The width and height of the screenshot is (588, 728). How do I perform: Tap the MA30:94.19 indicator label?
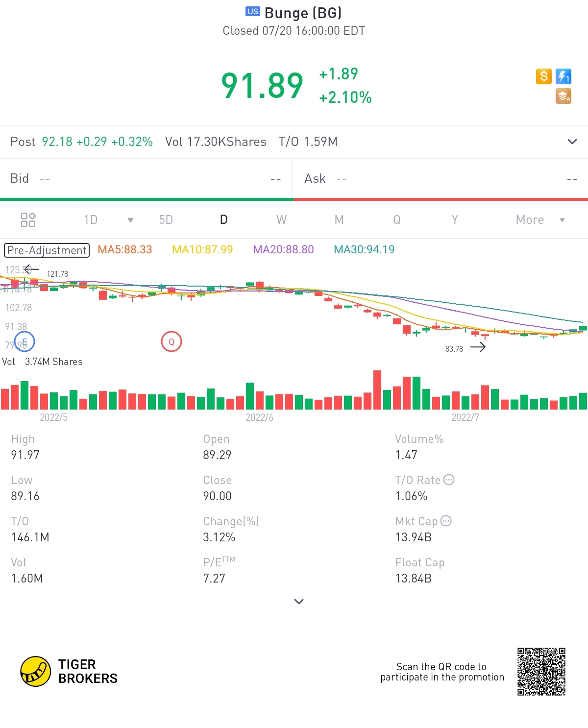pyautogui.click(x=364, y=249)
